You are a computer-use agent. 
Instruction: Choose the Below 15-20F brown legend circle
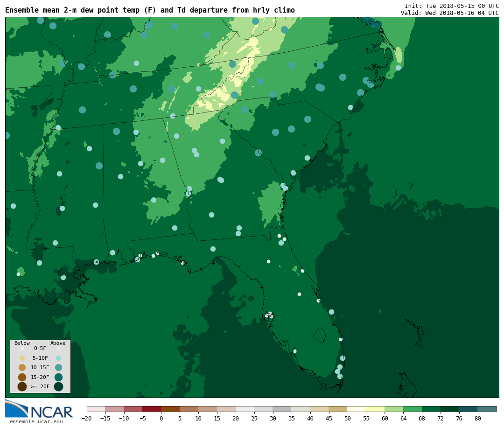click(x=22, y=377)
